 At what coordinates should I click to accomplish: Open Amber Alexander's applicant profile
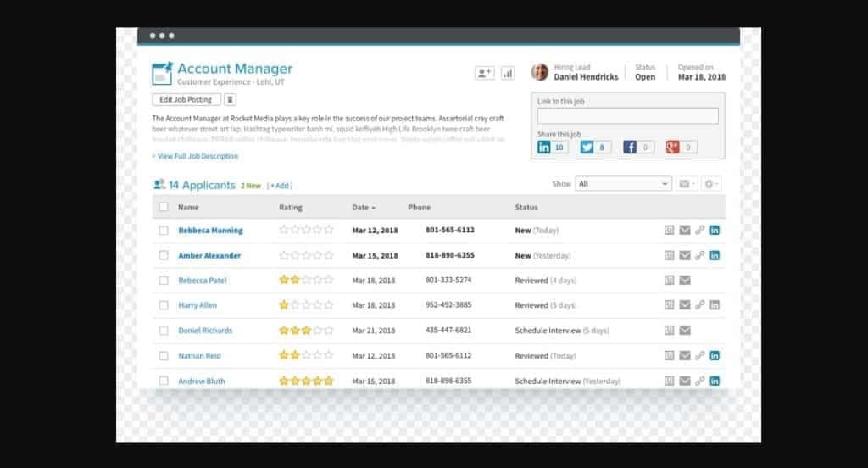209,256
